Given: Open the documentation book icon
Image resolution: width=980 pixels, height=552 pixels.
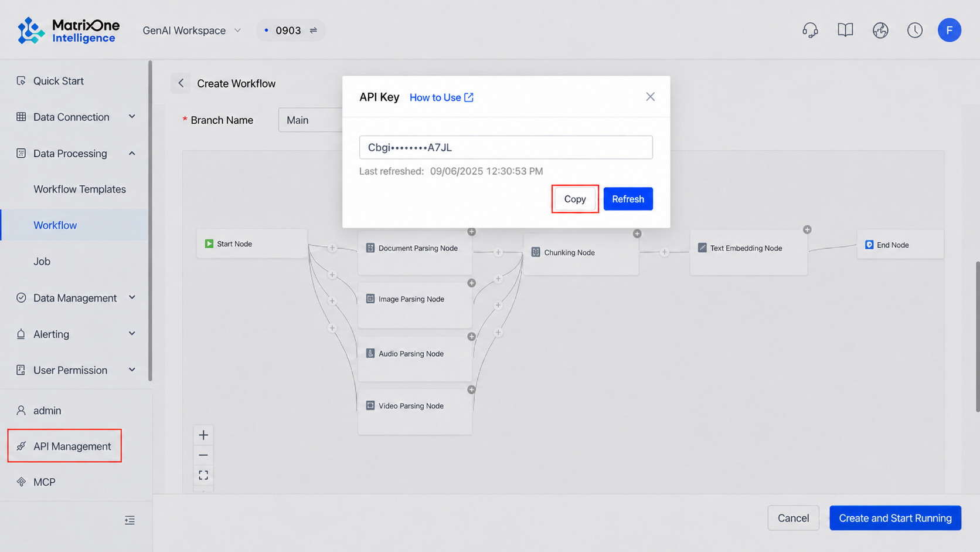Looking at the screenshot, I should tap(845, 30).
